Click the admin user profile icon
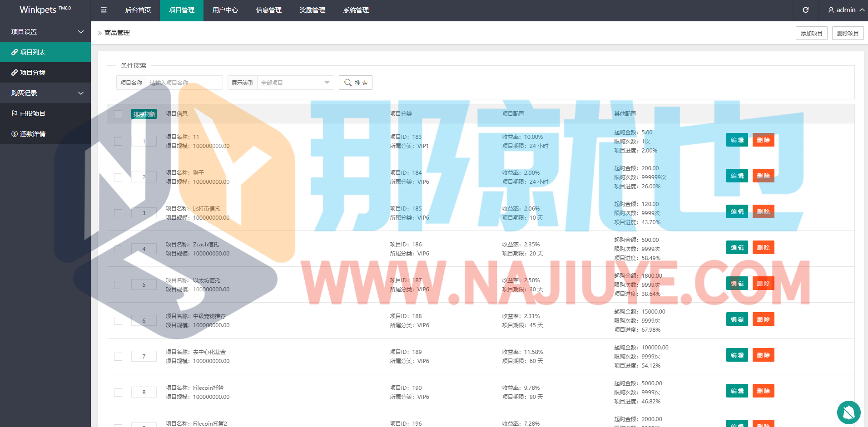The image size is (868, 427). point(831,10)
